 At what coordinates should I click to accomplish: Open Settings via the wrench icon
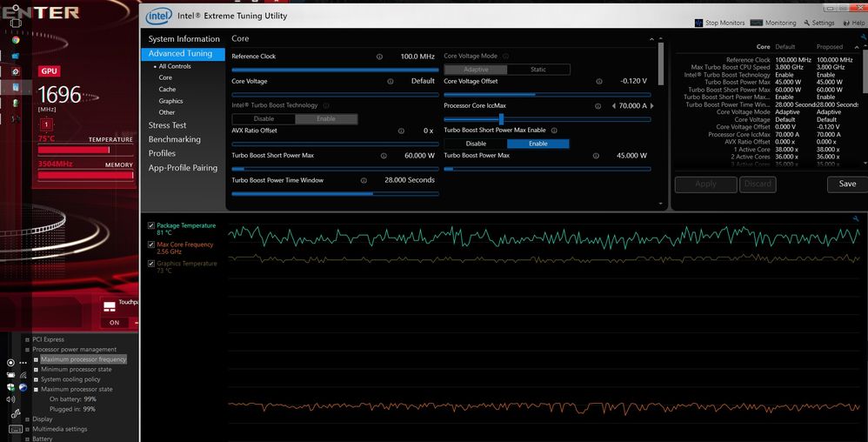coord(806,23)
